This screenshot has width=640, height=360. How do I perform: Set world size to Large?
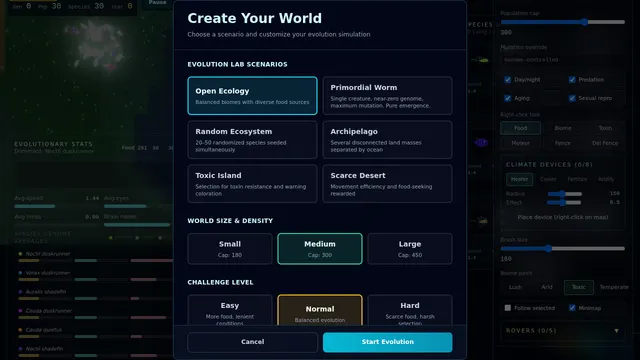click(410, 249)
